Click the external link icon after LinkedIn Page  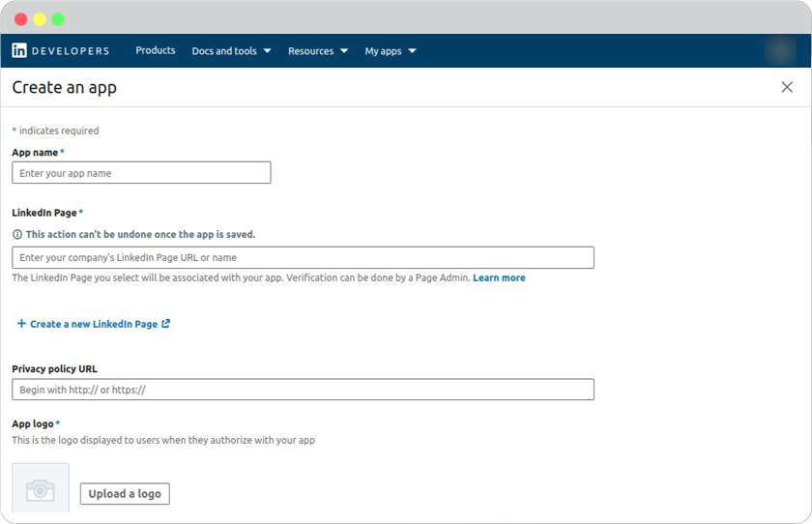pyautogui.click(x=165, y=324)
